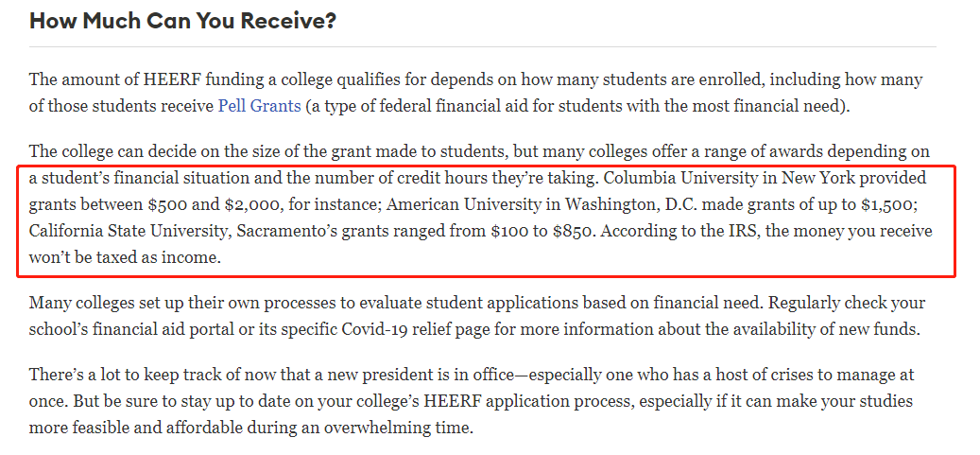Click the words Columbia University
Screen dimensions: 980x455
tap(676, 178)
